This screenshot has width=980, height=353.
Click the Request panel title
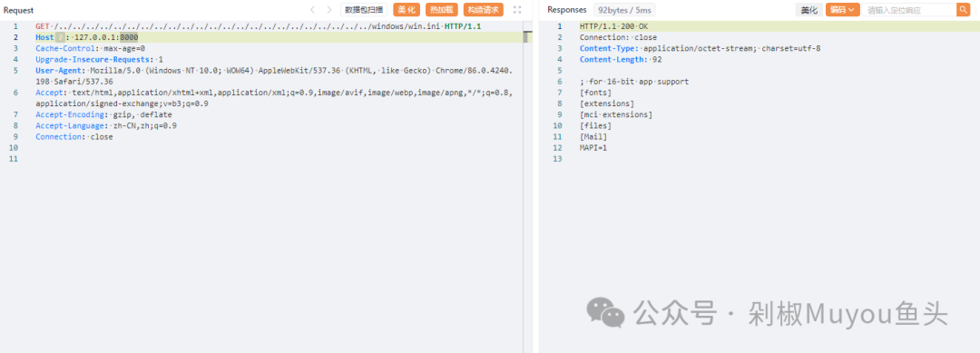pos(19,10)
